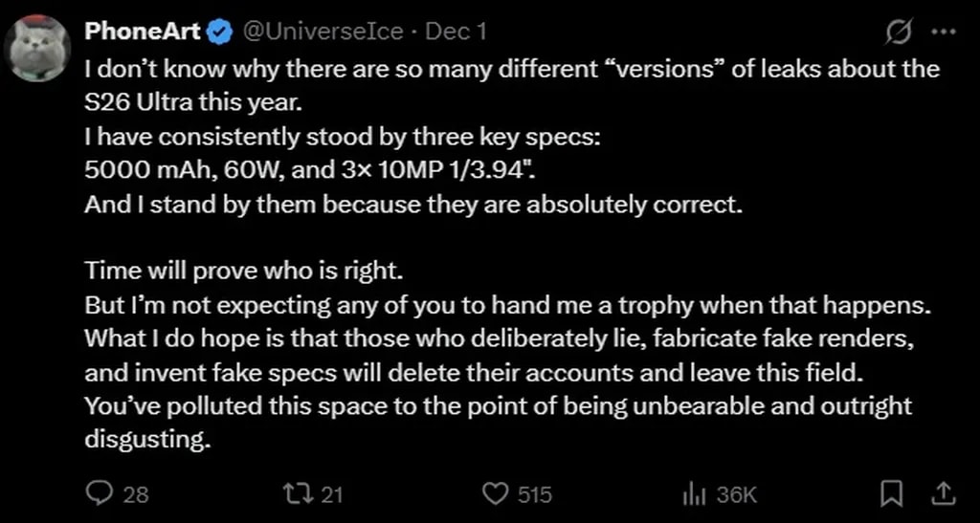Open the Dec 1 timestamp link
Screen dimensions: 980x523
[457, 32]
